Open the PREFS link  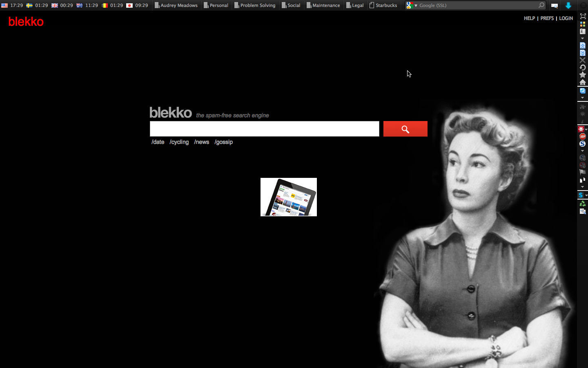coord(547,18)
